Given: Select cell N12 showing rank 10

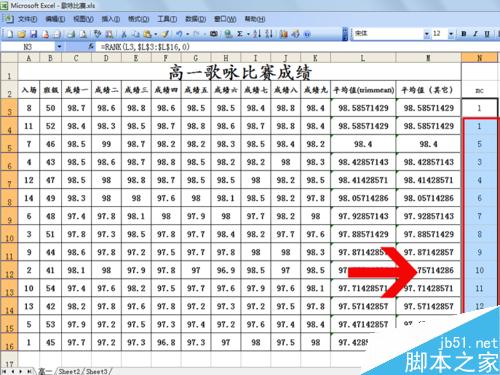Looking at the screenshot, I should click(x=479, y=270).
